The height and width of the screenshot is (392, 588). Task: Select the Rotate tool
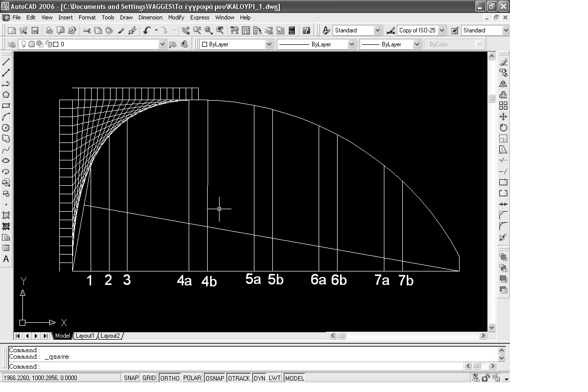coord(503,128)
